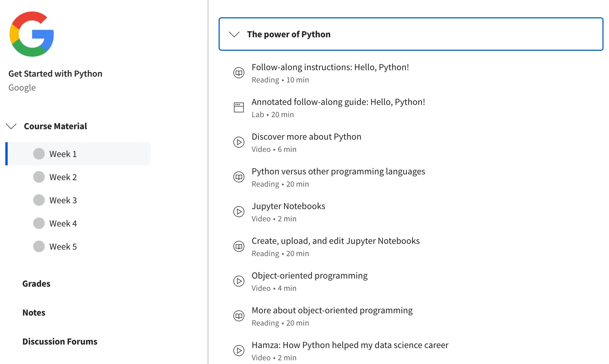Click play icon for Discover more about Python
This screenshot has width=609, height=364.
[x=238, y=142]
